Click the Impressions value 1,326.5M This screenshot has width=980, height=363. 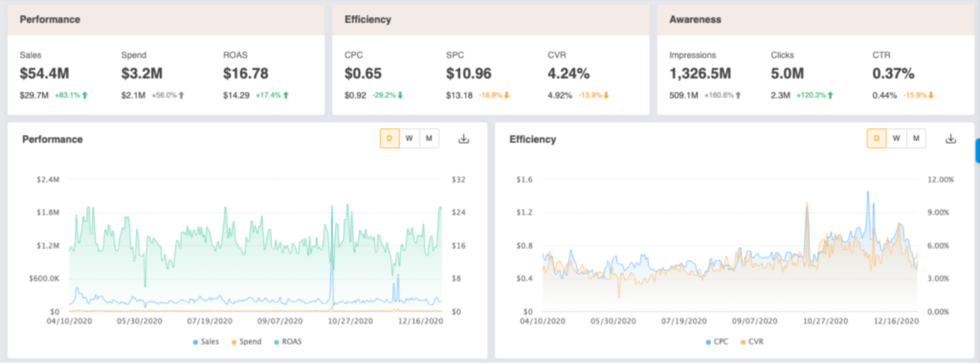pos(700,74)
